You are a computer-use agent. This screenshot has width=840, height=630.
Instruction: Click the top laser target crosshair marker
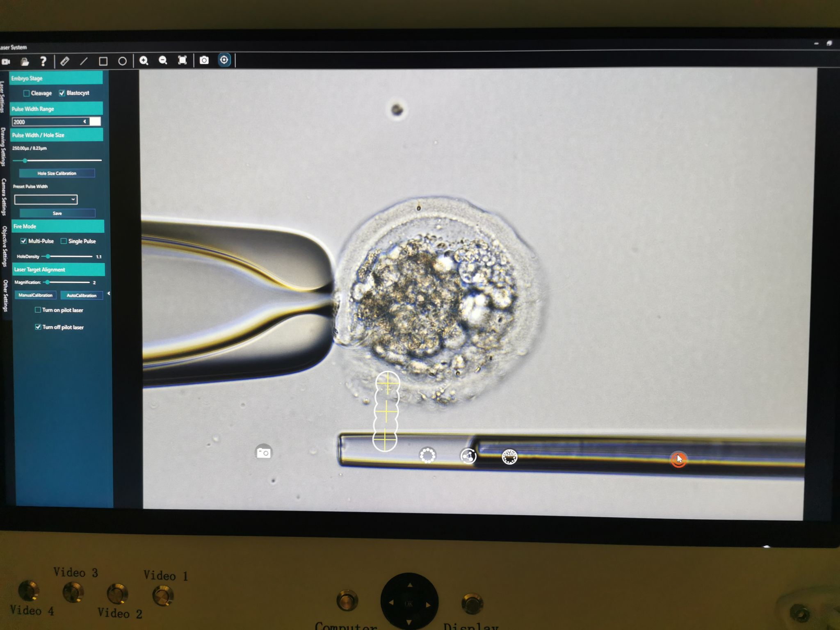388,383
